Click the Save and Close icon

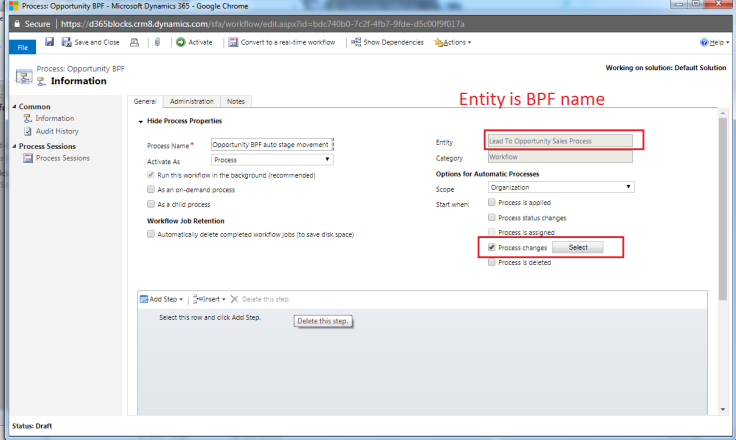[x=67, y=42]
